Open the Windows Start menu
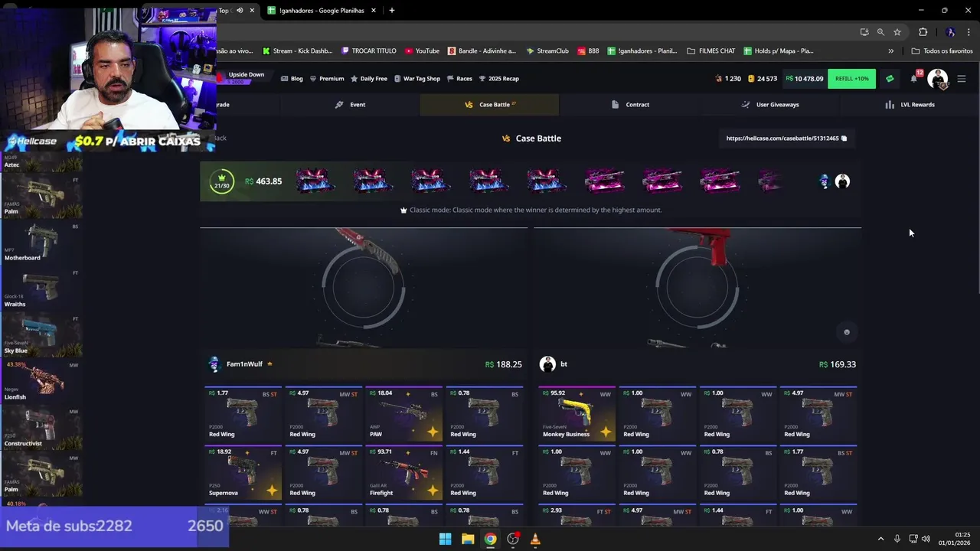 (x=445, y=539)
